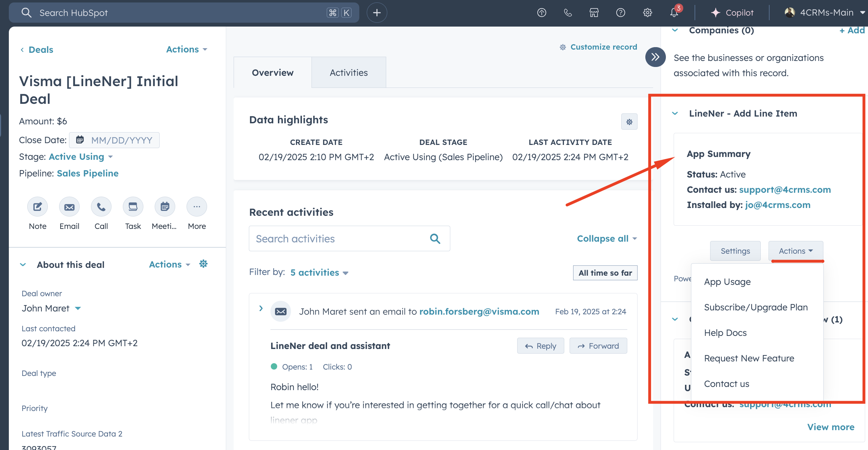The image size is (868, 450).
Task: Open the settings gear in top bar
Action: [x=647, y=13]
